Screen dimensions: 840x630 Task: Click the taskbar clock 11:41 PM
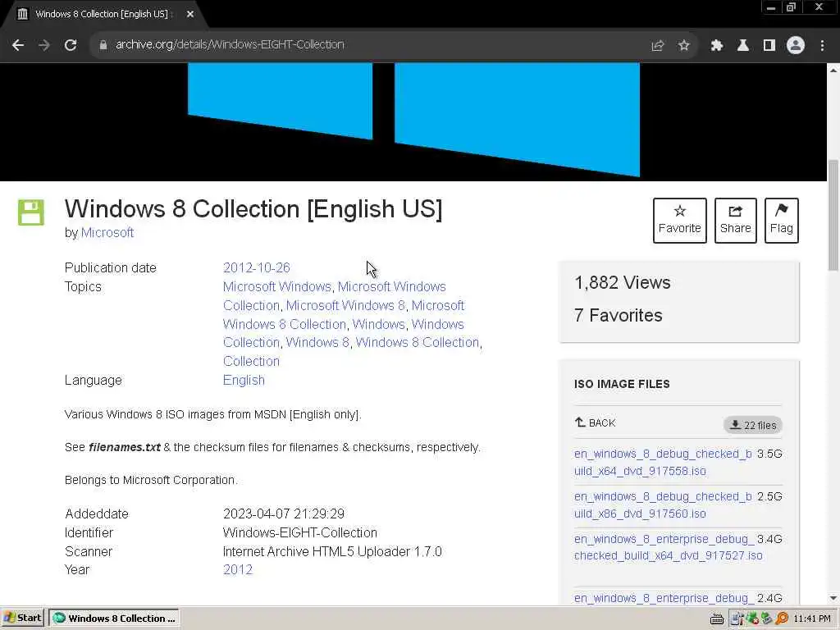(x=812, y=619)
